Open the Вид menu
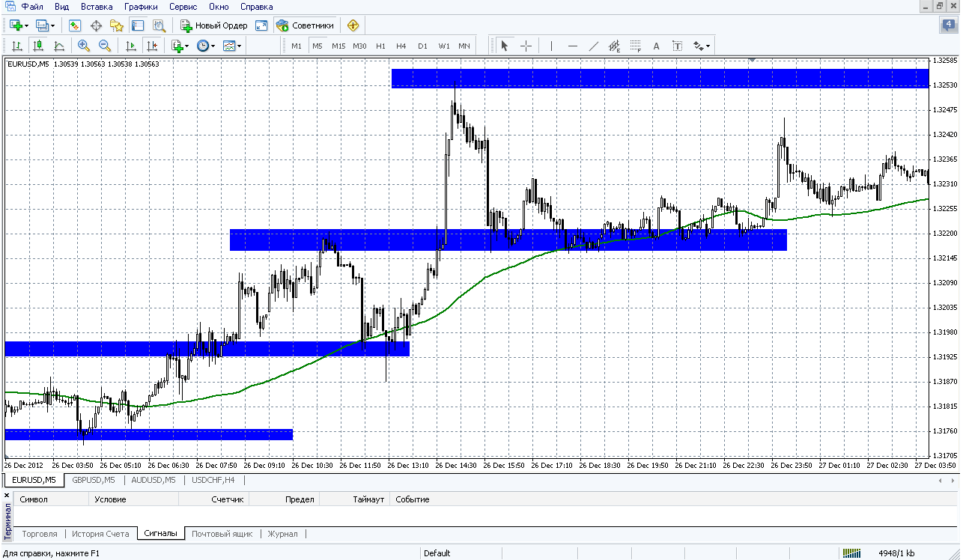 62,6
